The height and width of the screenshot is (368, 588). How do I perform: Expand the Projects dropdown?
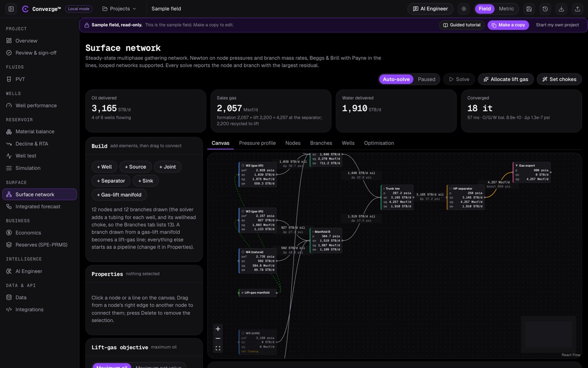click(x=119, y=9)
